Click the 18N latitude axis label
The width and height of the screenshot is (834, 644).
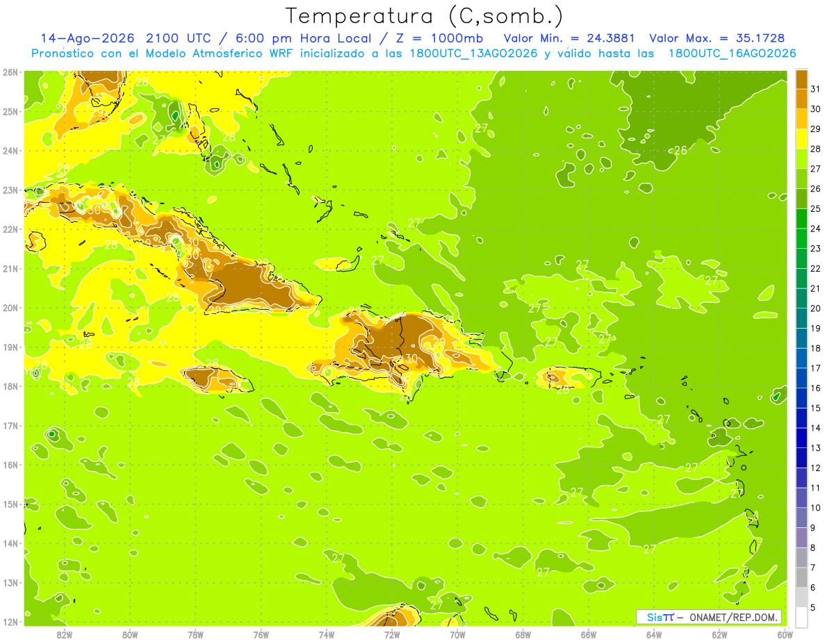point(10,386)
